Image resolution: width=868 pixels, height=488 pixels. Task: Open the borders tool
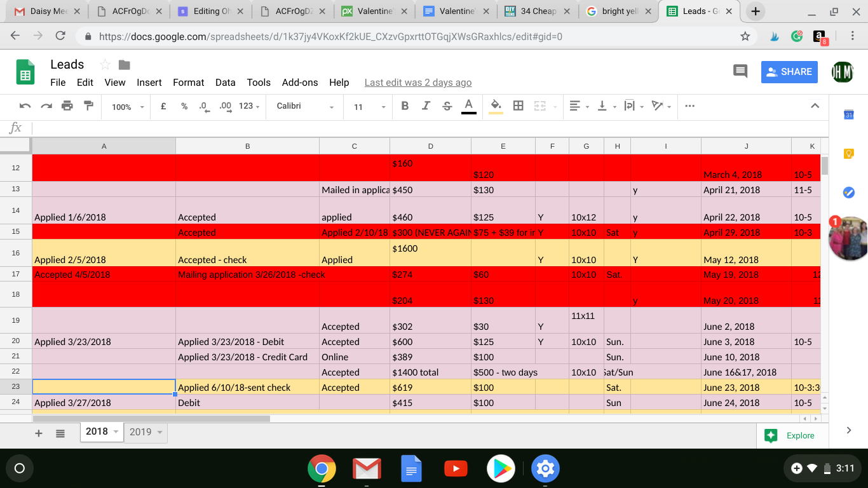(x=518, y=106)
